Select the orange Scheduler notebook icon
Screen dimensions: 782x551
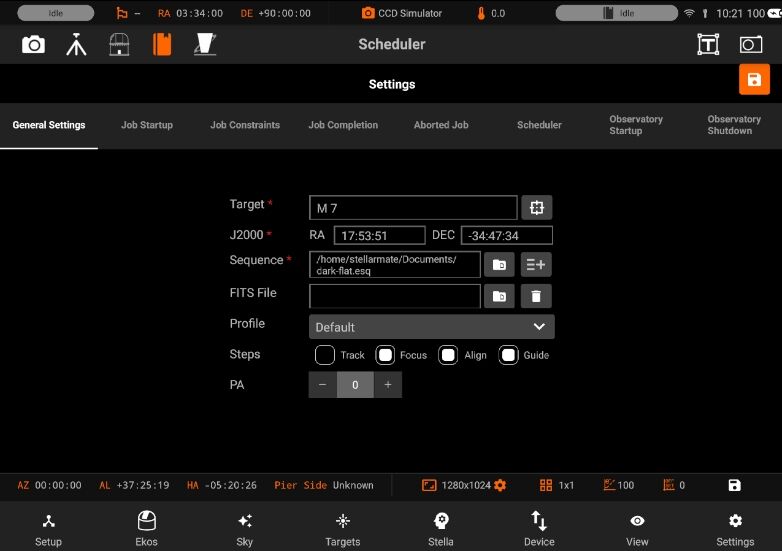pyautogui.click(x=162, y=44)
